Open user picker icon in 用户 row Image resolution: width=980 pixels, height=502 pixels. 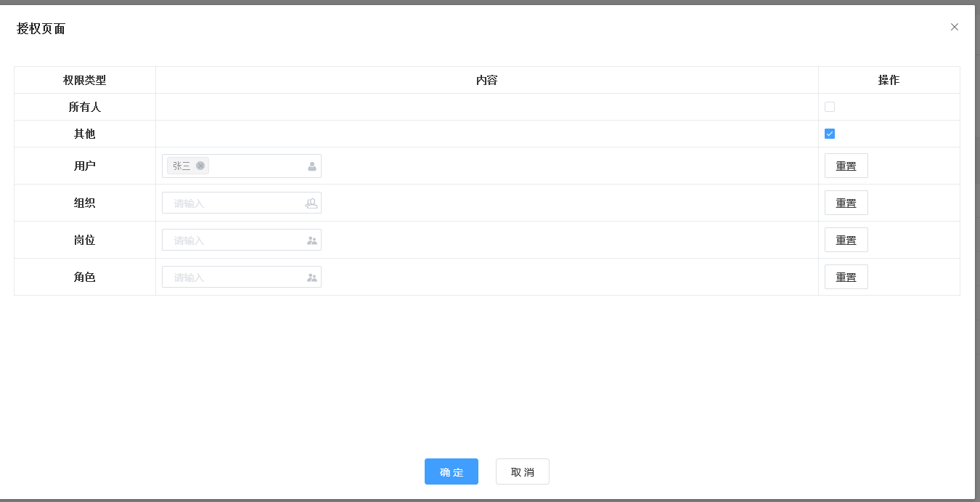(x=312, y=166)
